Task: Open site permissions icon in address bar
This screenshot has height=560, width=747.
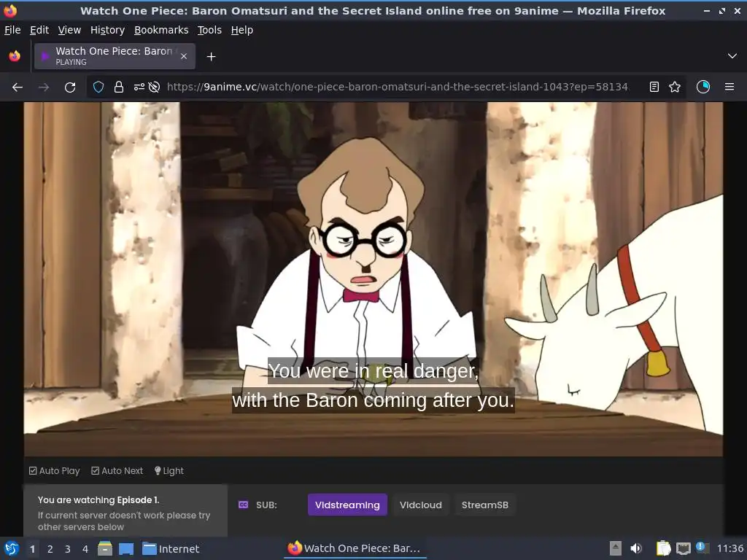Action: (x=139, y=87)
